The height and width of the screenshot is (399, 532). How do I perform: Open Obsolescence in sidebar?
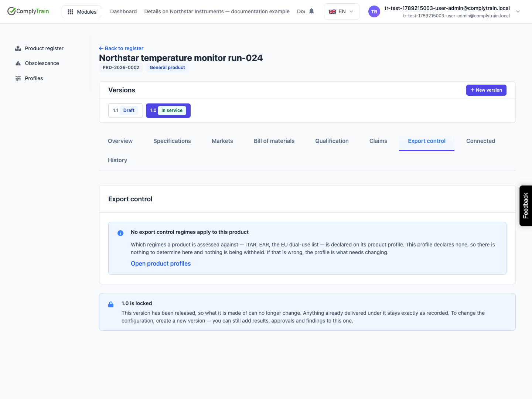coord(42,63)
